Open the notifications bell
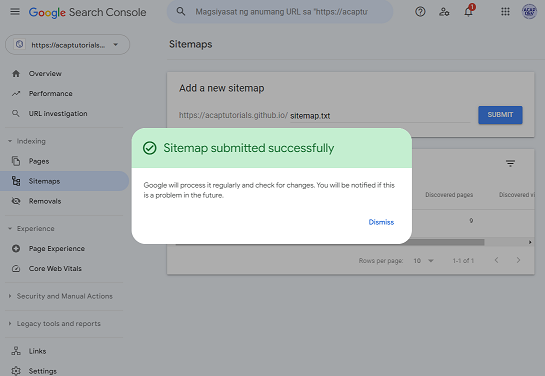Viewport: 545px width, 376px height. click(468, 12)
